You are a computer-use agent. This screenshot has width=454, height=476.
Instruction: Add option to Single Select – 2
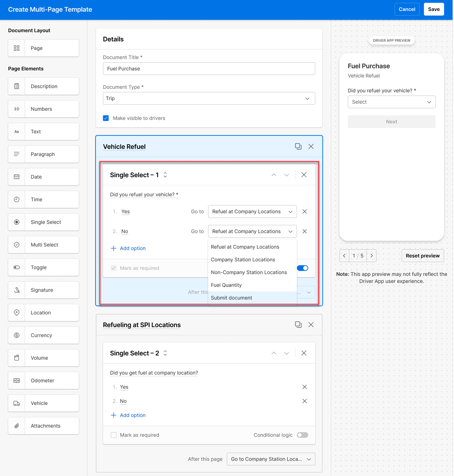(128, 415)
